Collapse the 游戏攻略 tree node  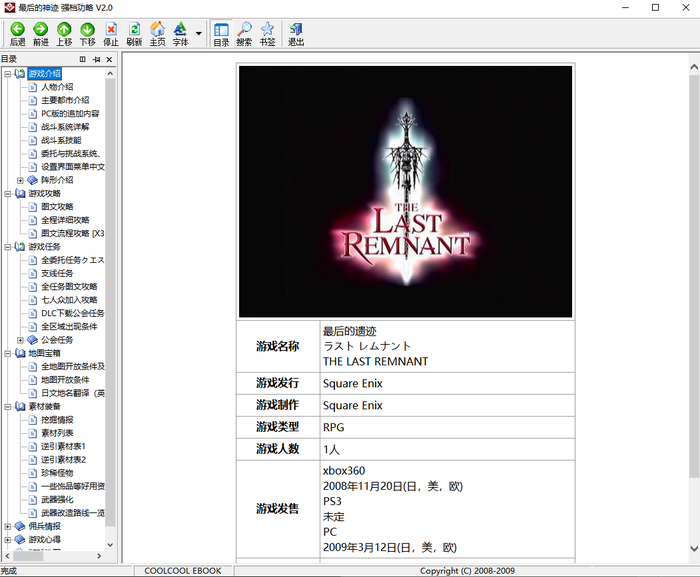pos(8,193)
